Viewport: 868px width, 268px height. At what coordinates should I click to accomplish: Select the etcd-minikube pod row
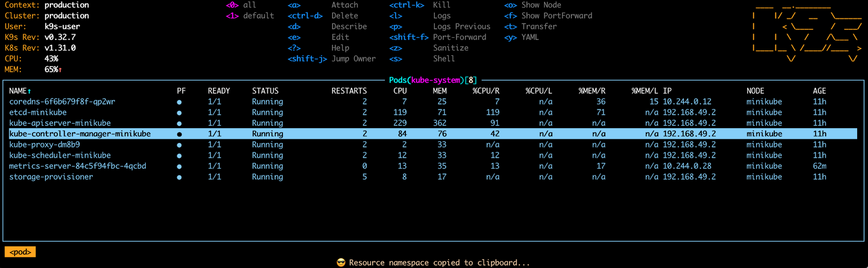[433, 112]
